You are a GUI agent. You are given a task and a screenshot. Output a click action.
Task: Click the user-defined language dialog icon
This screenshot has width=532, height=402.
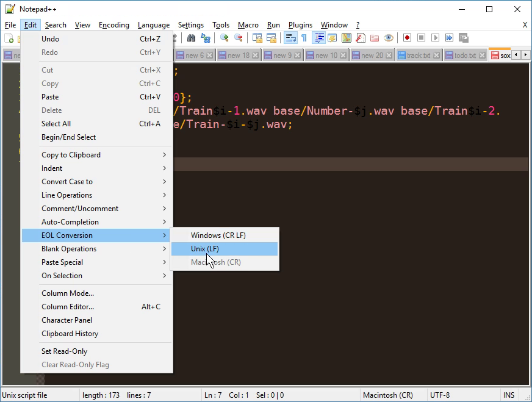pyautogui.click(x=332, y=38)
